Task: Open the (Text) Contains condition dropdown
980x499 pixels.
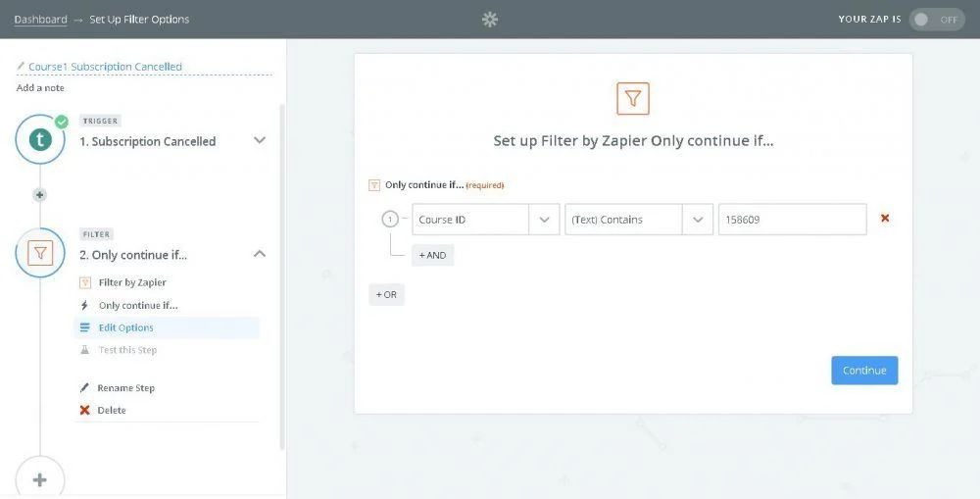Action: click(x=697, y=220)
